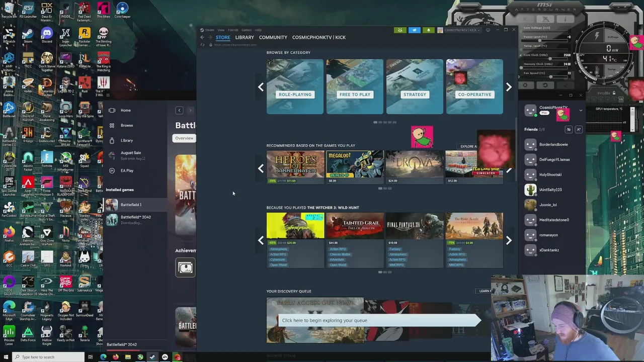Expand CosmicPhonkTV status chevron in EA
Screen dimensions: 644x362
pyautogui.click(x=581, y=111)
